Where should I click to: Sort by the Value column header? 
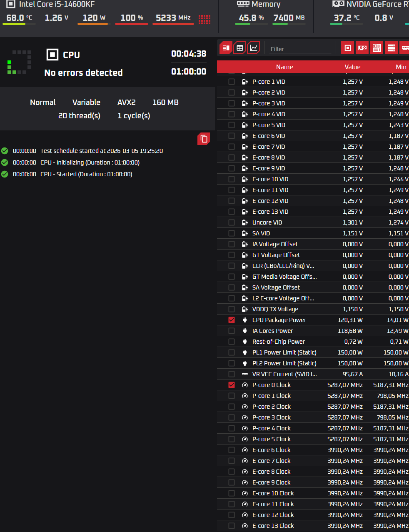tap(352, 67)
